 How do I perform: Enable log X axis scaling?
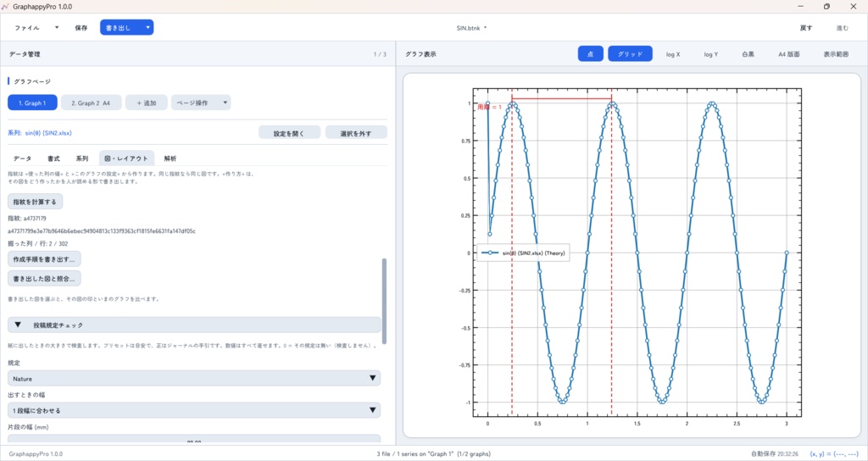point(673,54)
